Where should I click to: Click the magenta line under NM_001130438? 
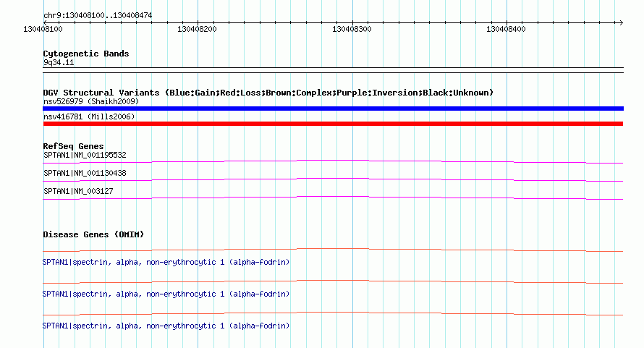coord(333,179)
